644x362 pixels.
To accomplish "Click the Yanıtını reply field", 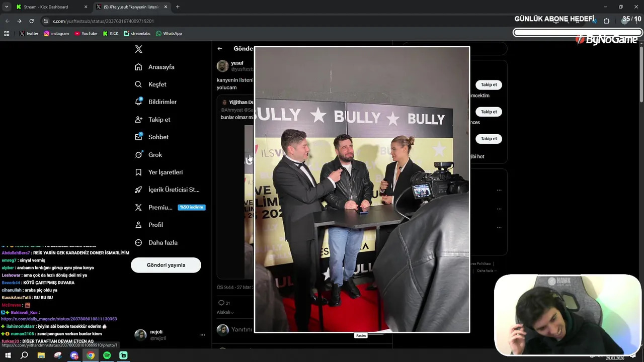I will pos(243,330).
